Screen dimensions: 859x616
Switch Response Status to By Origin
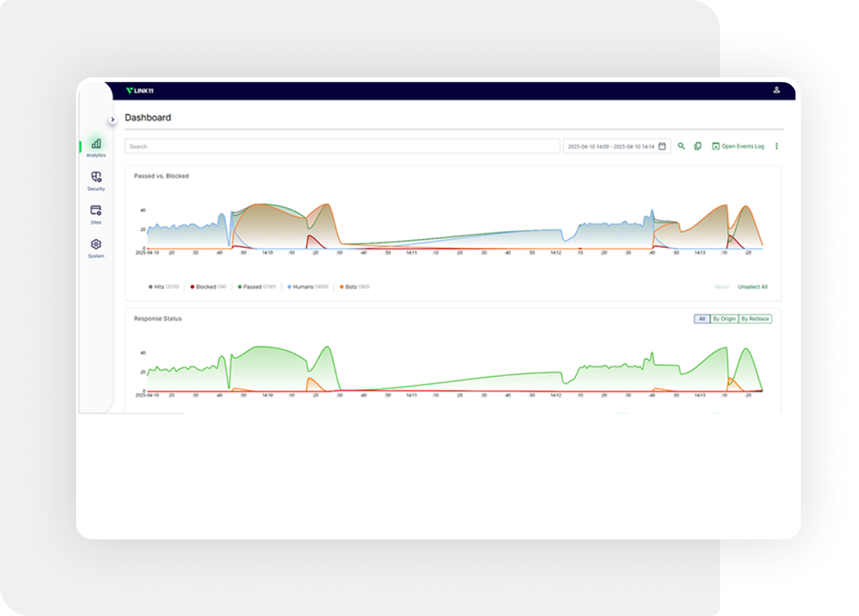click(724, 319)
